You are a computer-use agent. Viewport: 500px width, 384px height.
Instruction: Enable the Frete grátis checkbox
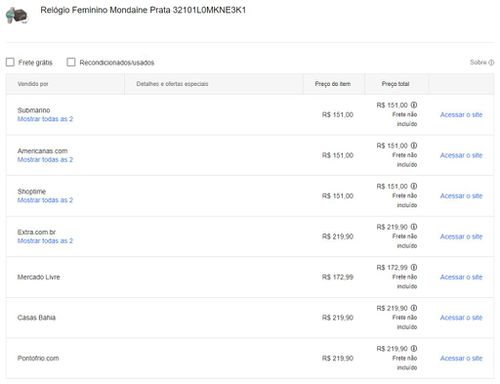10,62
